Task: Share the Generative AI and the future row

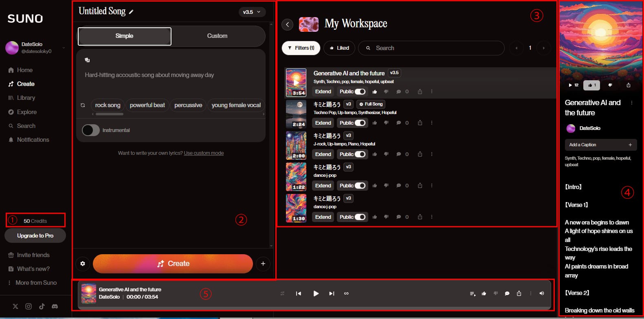Action: 420,92
